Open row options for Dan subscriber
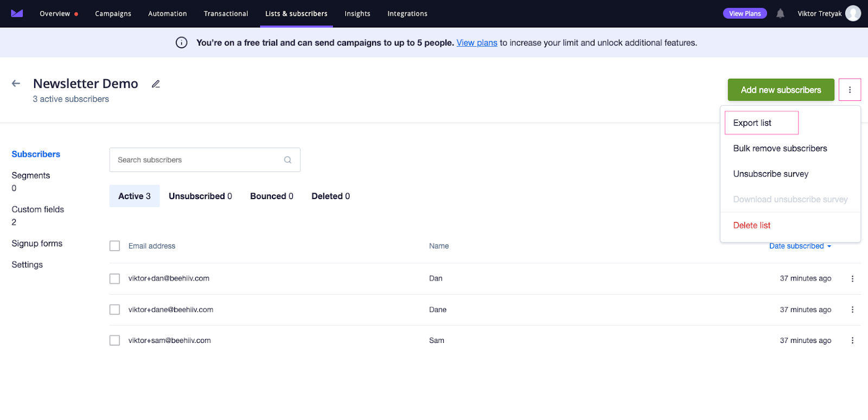The height and width of the screenshot is (420, 868). [x=852, y=279]
